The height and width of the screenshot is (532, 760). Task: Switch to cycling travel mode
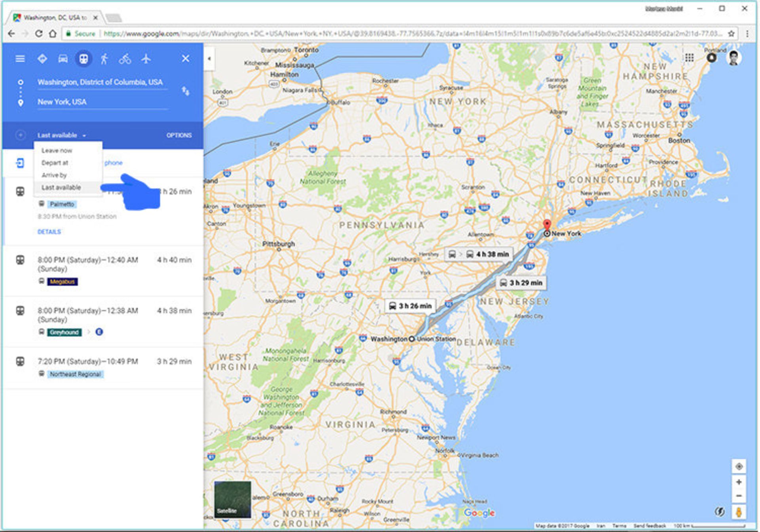pos(125,59)
